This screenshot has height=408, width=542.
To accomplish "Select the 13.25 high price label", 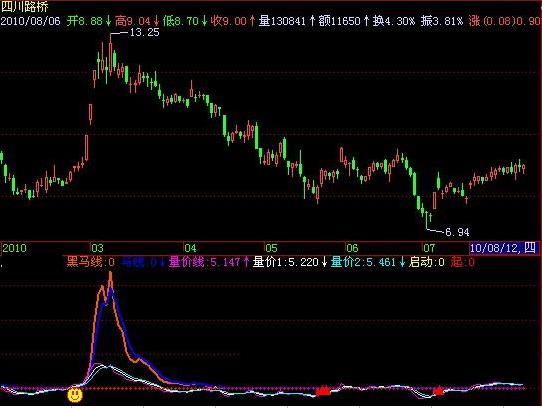I will point(144,33).
